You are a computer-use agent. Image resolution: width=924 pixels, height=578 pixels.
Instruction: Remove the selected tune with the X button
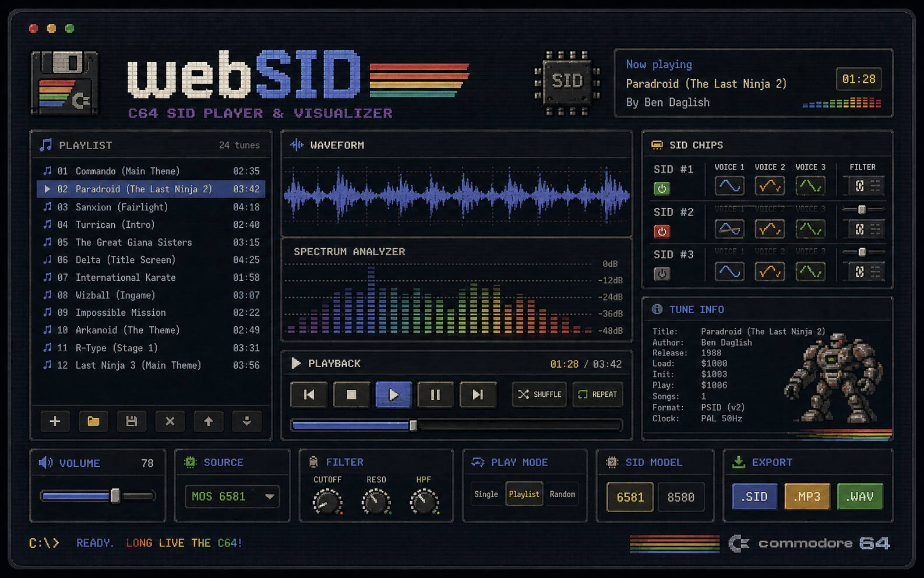click(170, 421)
